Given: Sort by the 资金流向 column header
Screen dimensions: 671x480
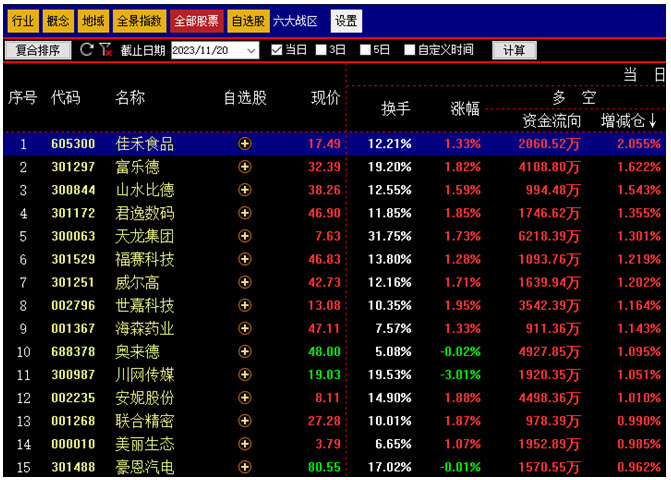Looking at the screenshot, I should click(x=552, y=121).
